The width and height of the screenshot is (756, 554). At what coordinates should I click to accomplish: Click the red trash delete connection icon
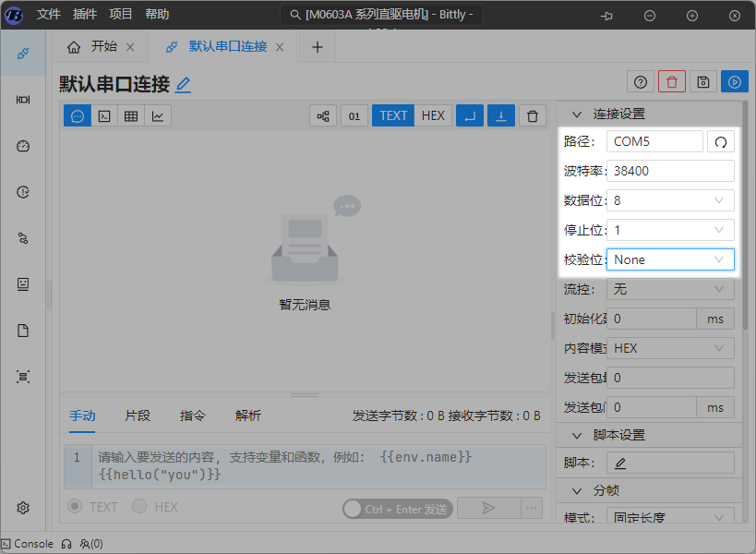(672, 82)
